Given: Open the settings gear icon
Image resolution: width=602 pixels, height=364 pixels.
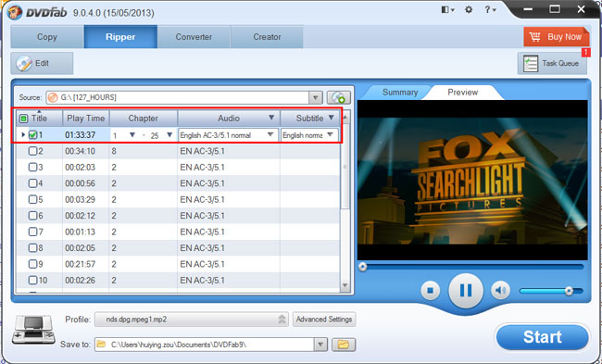Looking at the screenshot, I should point(469,10).
